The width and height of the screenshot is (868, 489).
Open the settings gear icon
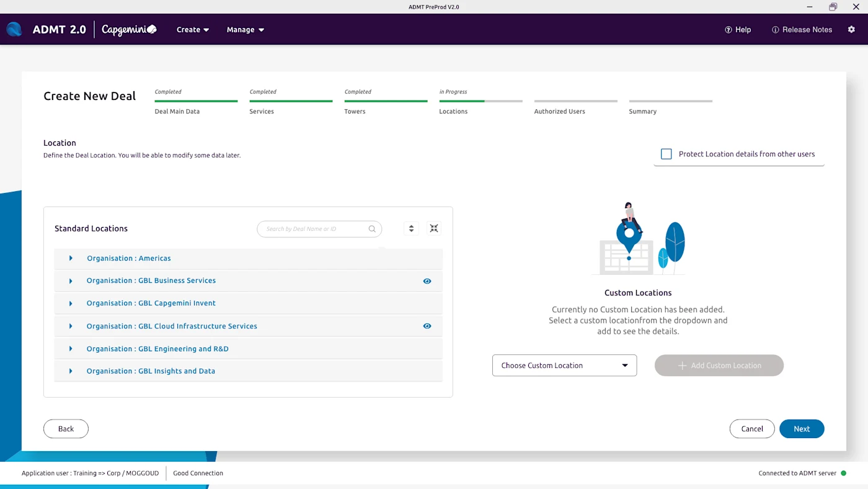point(851,29)
